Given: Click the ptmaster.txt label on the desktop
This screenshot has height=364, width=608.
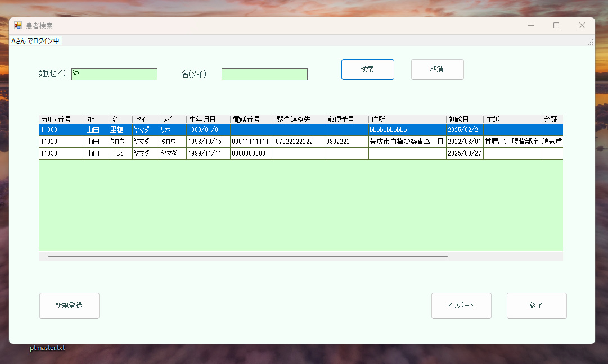Looking at the screenshot, I should [47, 348].
